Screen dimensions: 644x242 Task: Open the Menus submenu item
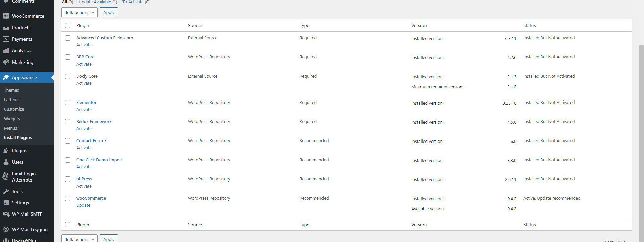tap(10, 128)
